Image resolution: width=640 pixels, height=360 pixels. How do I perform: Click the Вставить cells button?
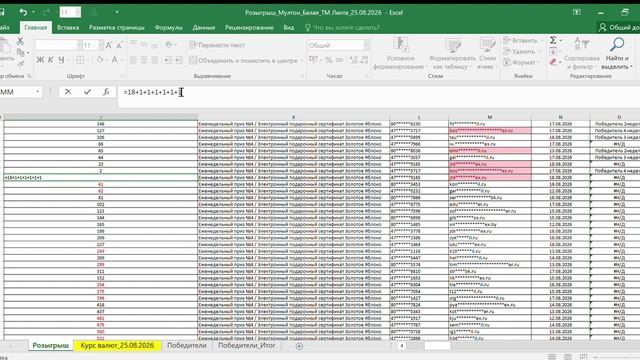(521, 40)
